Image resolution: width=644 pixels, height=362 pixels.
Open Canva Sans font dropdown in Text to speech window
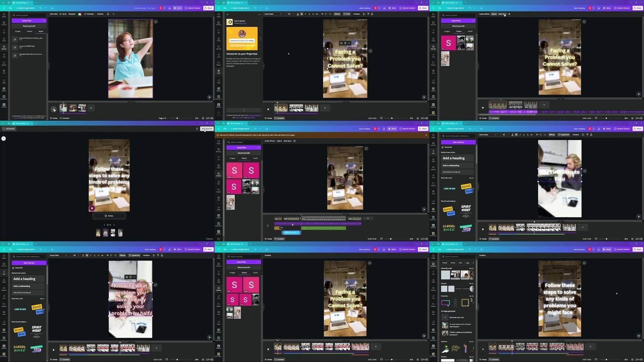click(272, 14)
